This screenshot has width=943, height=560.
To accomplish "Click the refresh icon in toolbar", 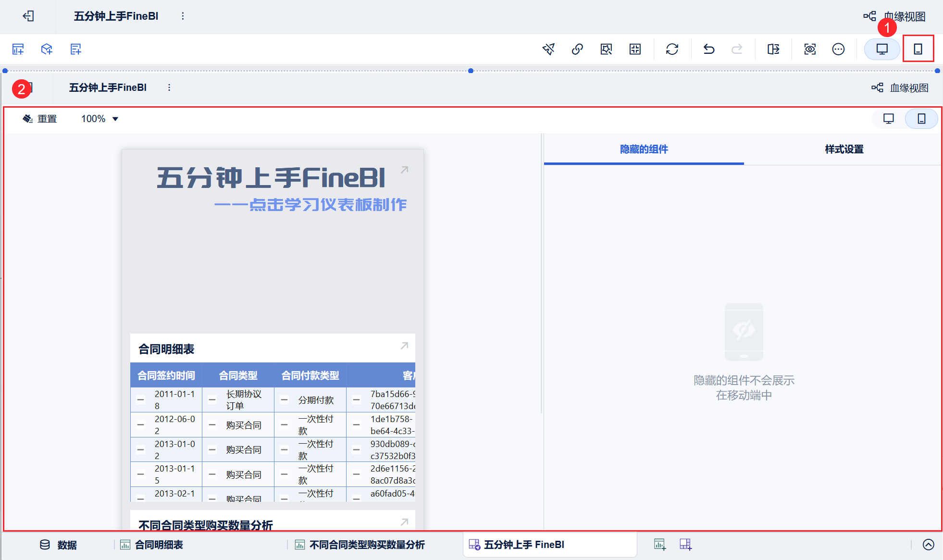I will [672, 49].
